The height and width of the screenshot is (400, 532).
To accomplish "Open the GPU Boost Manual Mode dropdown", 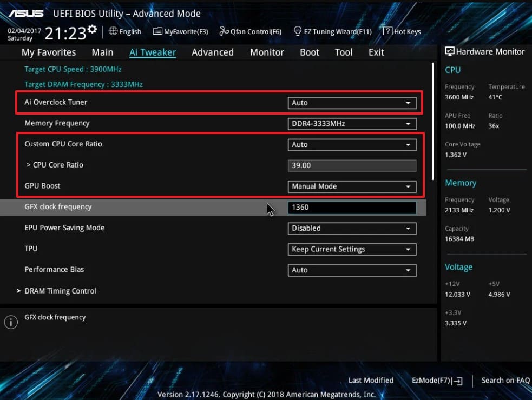I will point(352,186).
